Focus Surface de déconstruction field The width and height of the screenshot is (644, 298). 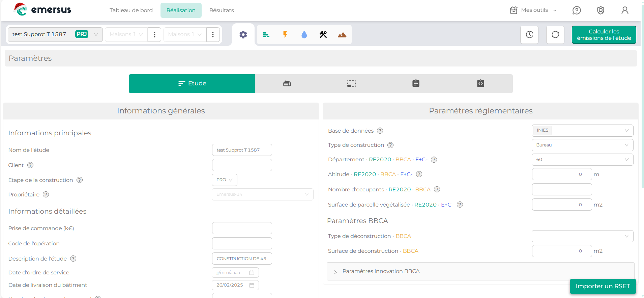[562, 251]
